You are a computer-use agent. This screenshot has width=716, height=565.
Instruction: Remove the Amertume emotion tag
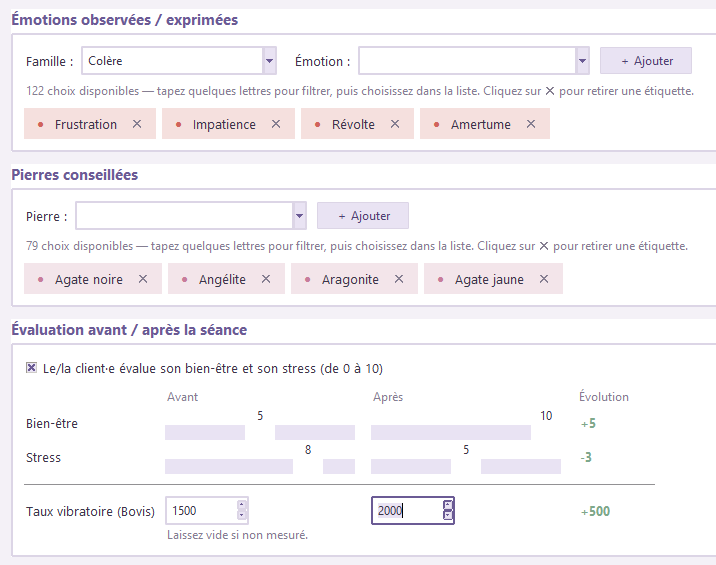pyautogui.click(x=531, y=124)
